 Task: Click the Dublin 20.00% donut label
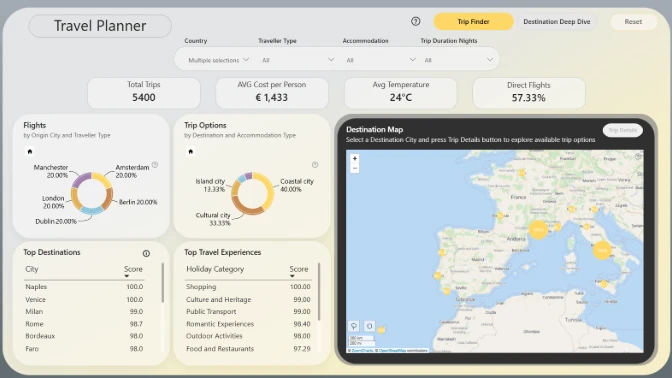pos(56,221)
